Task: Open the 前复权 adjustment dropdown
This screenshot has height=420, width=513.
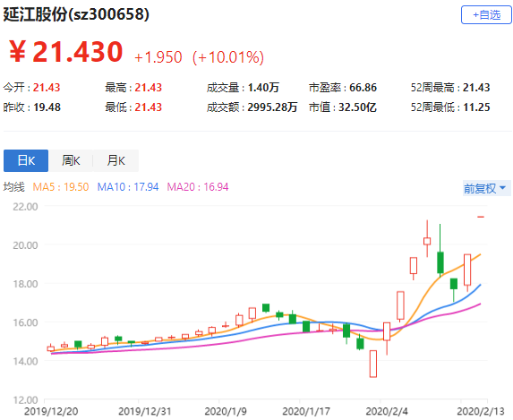Action: (x=486, y=188)
